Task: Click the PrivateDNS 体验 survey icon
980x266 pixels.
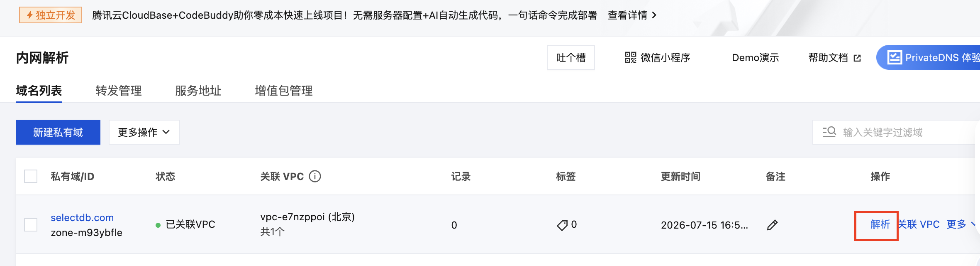Action: coord(895,57)
